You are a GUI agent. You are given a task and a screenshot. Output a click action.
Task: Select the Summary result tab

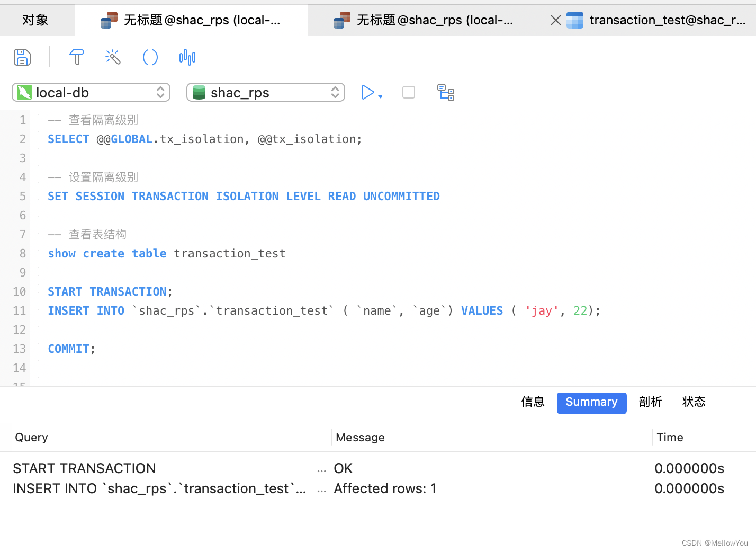click(x=591, y=403)
